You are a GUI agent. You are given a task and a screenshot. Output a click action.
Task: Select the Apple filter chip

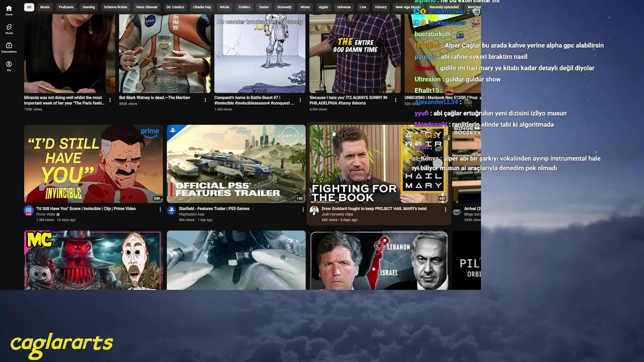[x=323, y=7]
